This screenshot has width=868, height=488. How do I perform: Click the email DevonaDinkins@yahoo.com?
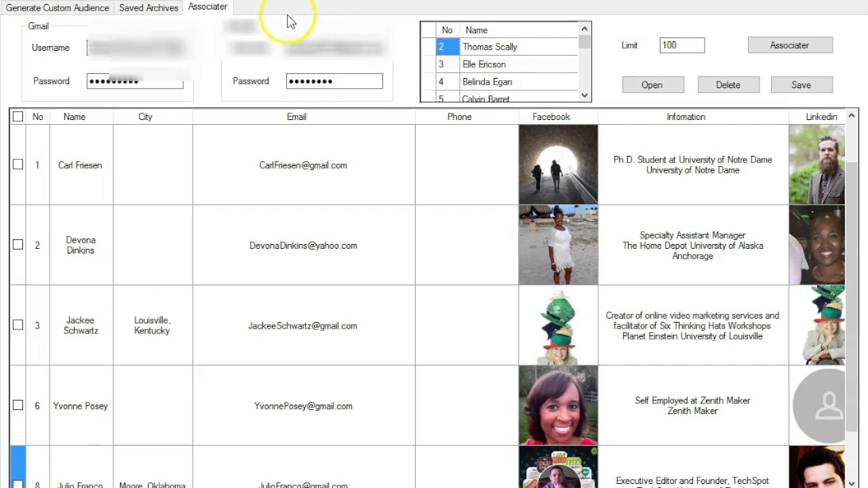pos(303,245)
